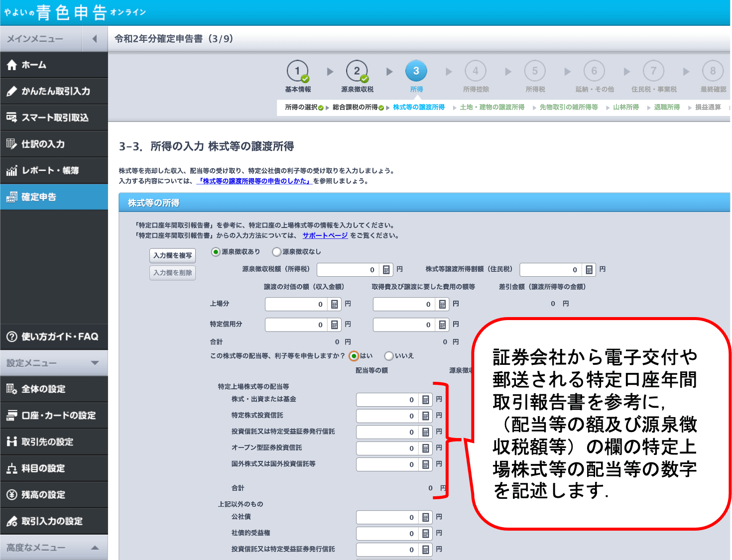The width and height of the screenshot is (732, 560).
Task: Open 取引入力の設定 item
Action: tap(54, 521)
